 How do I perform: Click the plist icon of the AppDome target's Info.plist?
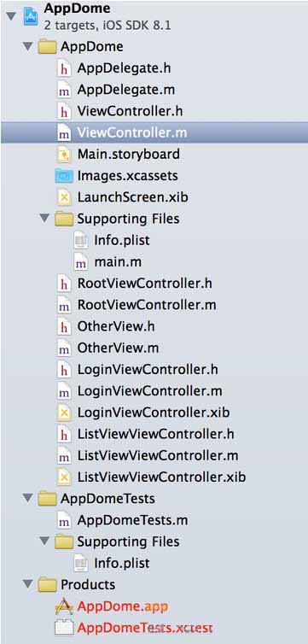tap(80, 240)
